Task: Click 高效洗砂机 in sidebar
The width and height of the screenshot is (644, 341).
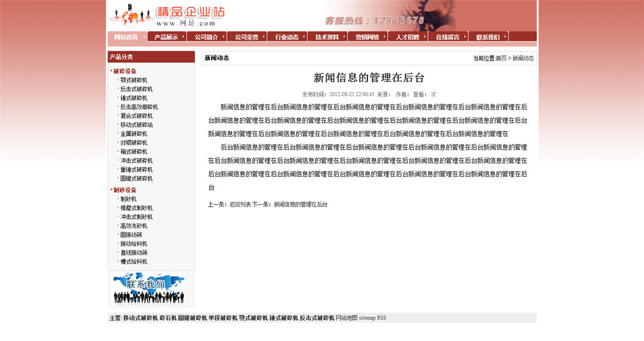Action: [x=134, y=226]
